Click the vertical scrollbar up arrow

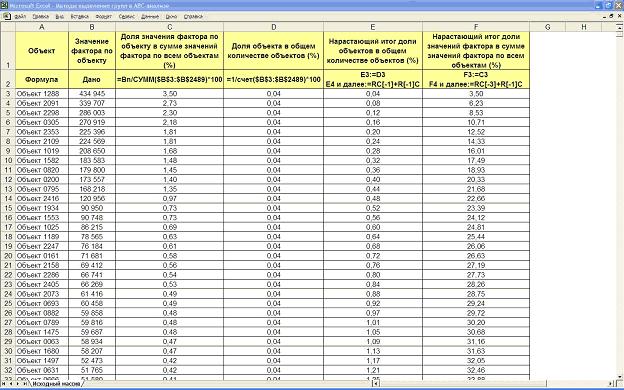coord(620,27)
